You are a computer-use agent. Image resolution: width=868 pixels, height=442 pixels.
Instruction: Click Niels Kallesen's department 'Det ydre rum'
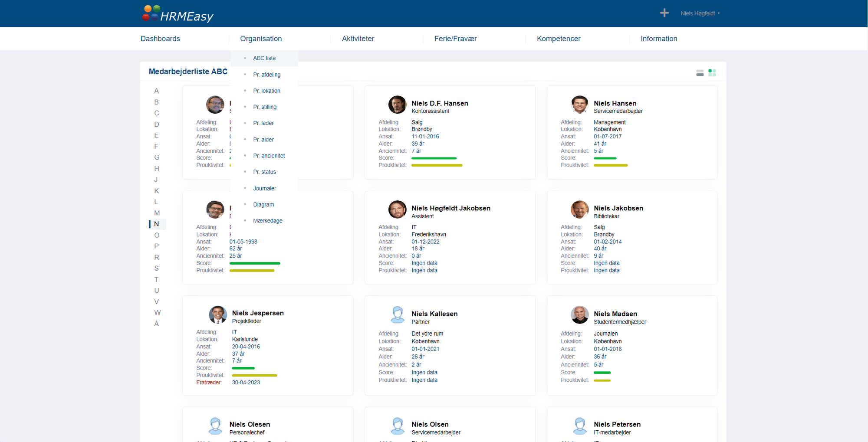click(427, 334)
